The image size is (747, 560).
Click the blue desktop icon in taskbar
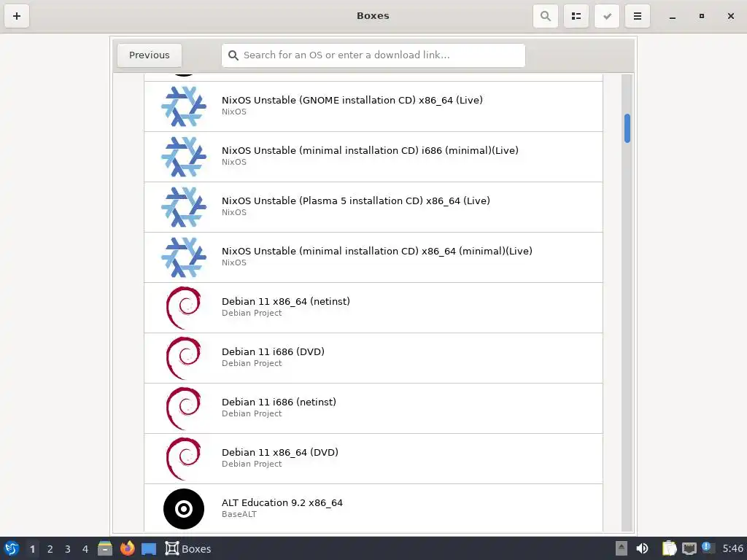149,549
